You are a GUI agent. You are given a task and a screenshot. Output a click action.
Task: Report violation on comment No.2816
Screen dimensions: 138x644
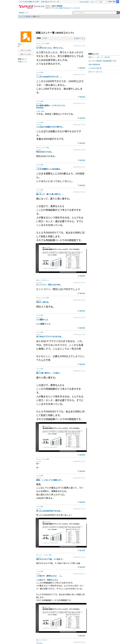[x=81, y=293]
